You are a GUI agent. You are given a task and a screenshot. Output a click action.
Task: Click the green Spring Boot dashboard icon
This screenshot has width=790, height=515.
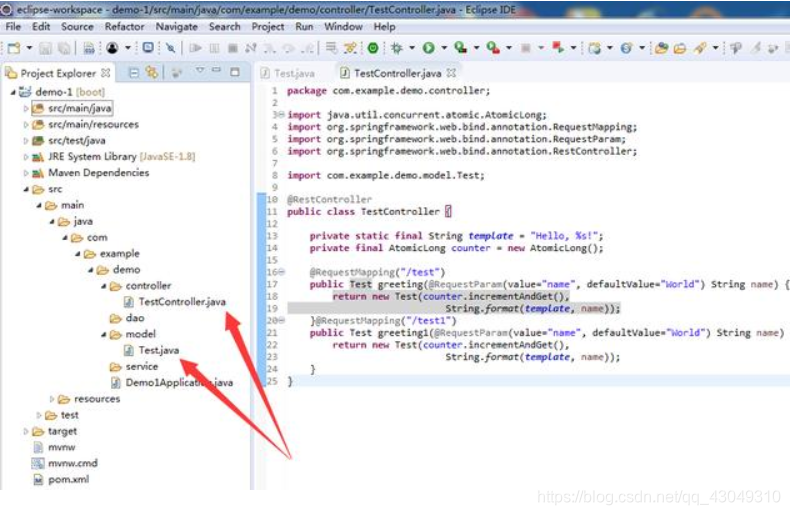pos(373,48)
